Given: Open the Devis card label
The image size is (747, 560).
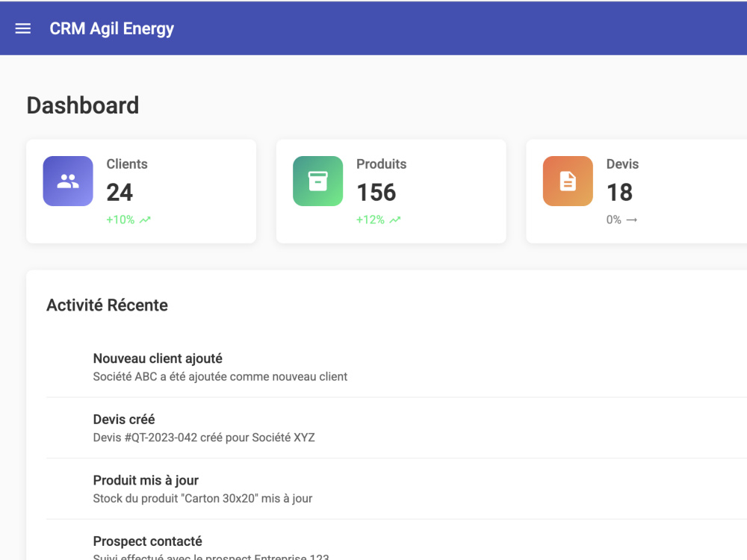Looking at the screenshot, I should (x=623, y=164).
